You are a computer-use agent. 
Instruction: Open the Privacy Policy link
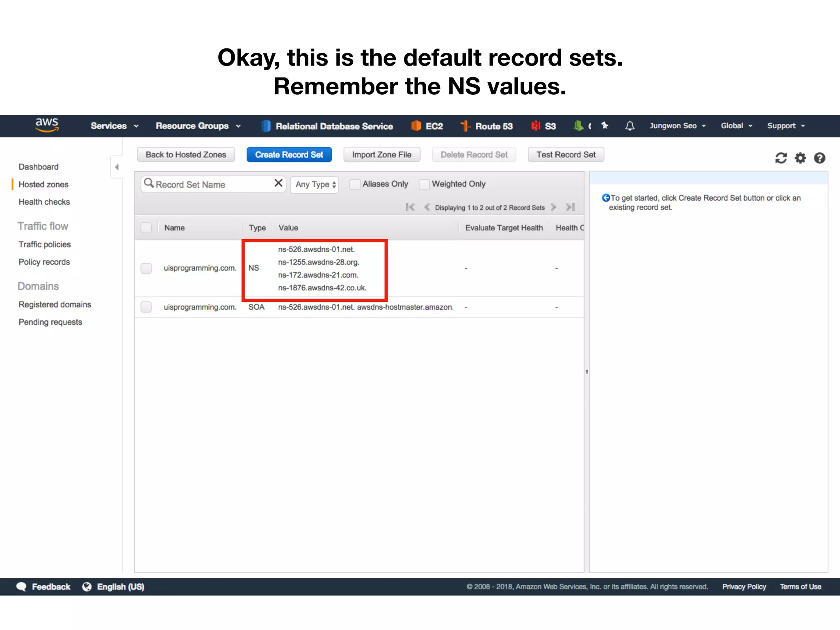(744, 587)
